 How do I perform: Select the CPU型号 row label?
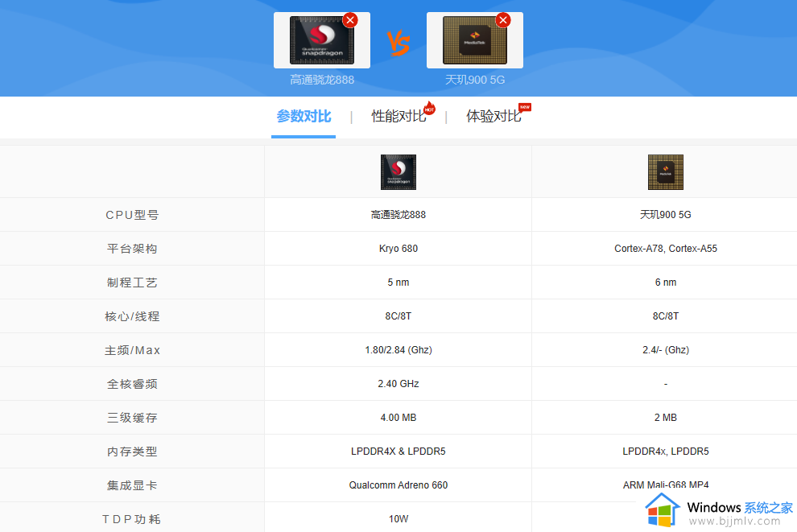[132, 215]
